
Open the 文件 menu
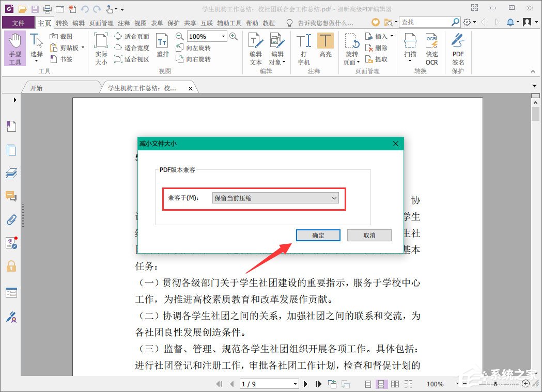18,23
